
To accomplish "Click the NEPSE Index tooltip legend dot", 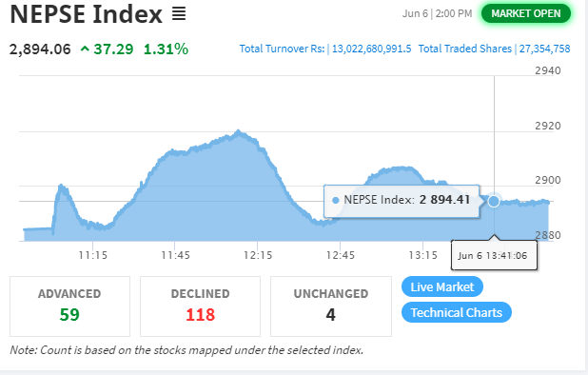I will [x=336, y=200].
